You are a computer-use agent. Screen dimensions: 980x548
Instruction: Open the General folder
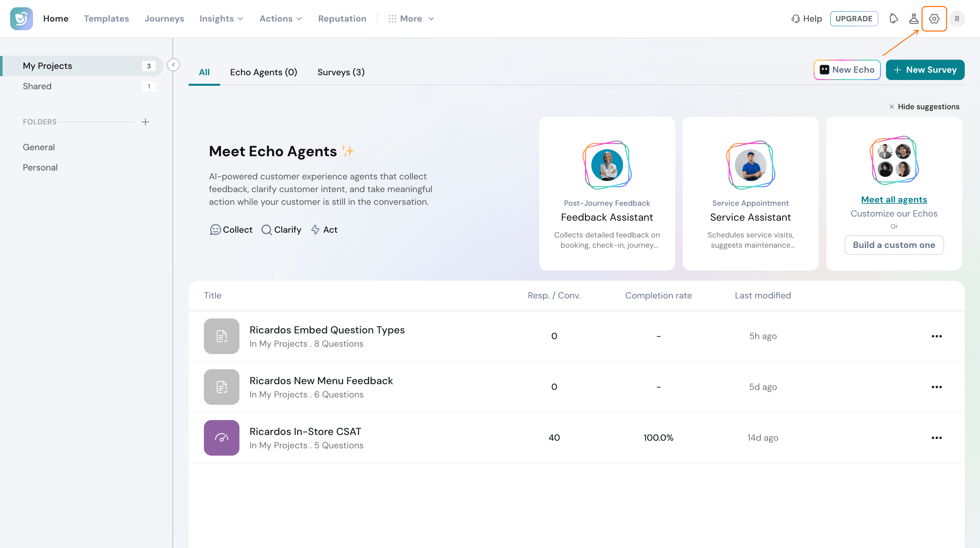click(39, 147)
